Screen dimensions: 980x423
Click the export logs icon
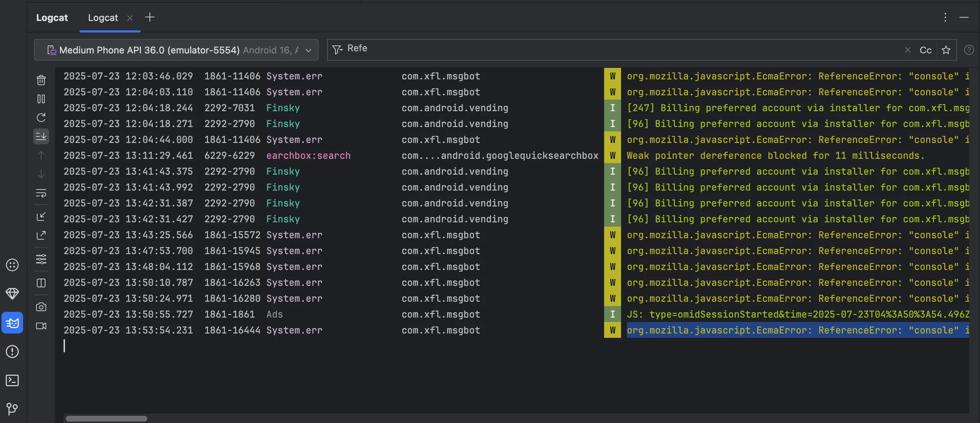coord(41,235)
